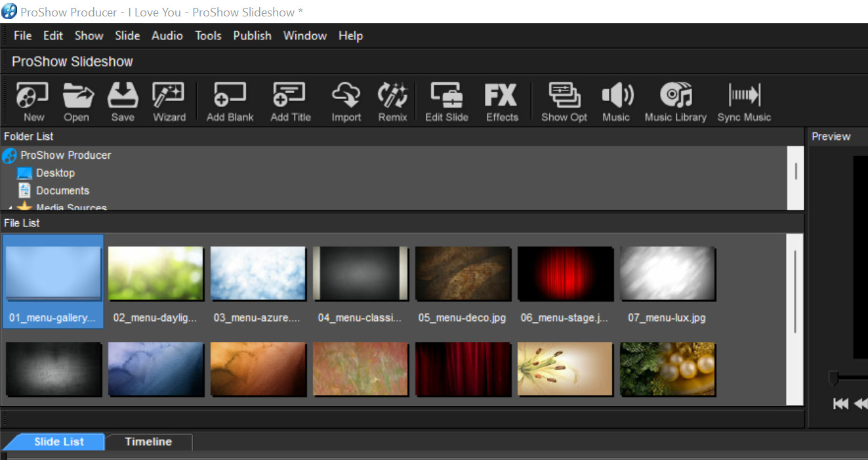Click the Import toolbar icon
Image resolution: width=868 pixels, height=460 pixels.
coord(346,102)
